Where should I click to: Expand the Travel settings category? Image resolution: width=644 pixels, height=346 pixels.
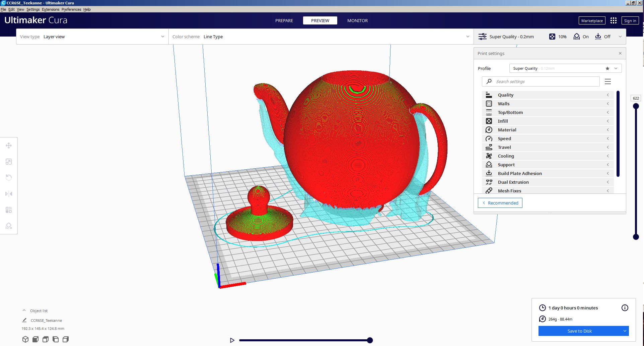point(548,147)
